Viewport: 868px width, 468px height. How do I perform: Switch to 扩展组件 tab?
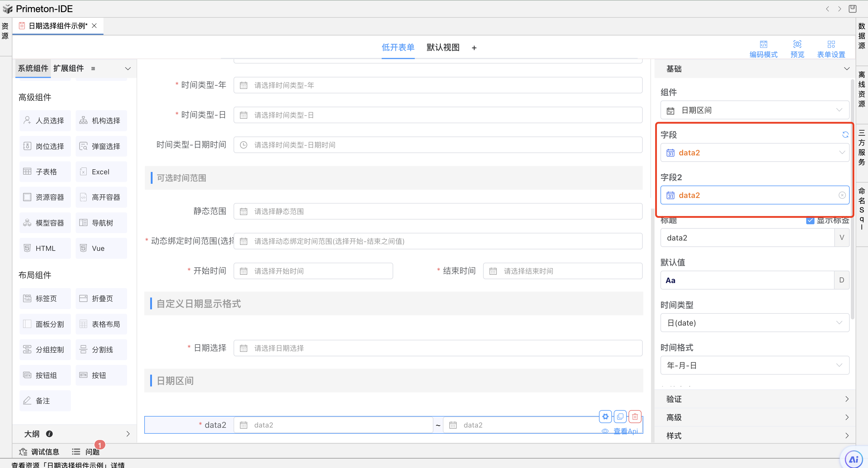(68, 68)
